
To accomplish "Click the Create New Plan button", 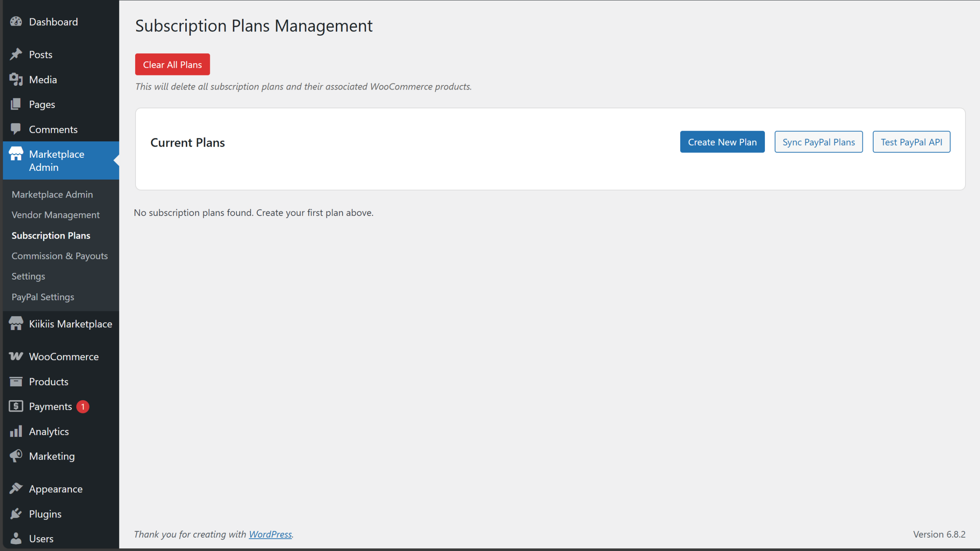I will (722, 142).
